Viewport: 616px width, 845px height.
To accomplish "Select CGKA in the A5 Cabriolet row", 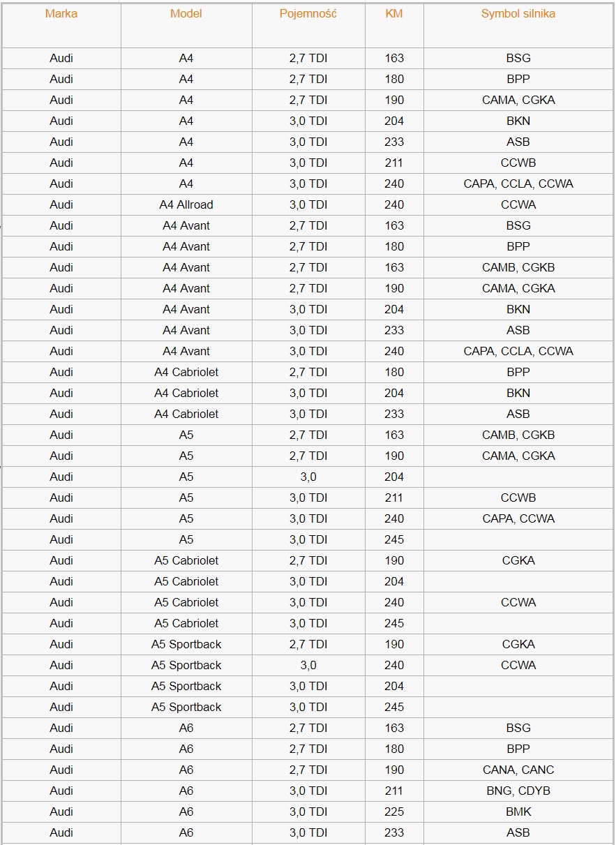I will point(518,560).
